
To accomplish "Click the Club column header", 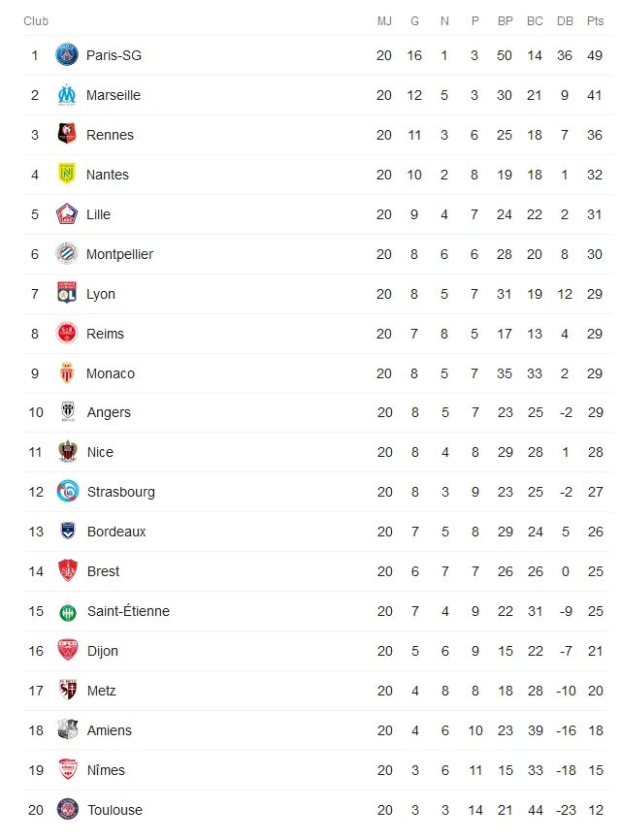I will pos(36,21).
